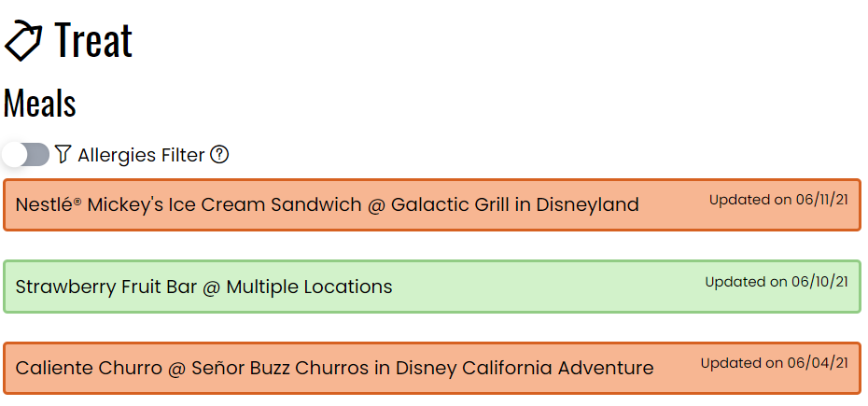
Task: Click Galactic Grill in Disneyland text
Action: pyautogui.click(x=515, y=205)
